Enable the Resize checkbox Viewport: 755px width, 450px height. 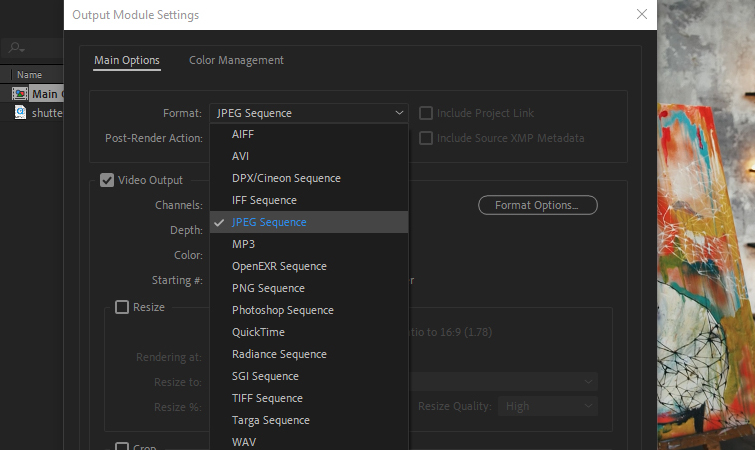coord(122,307)
